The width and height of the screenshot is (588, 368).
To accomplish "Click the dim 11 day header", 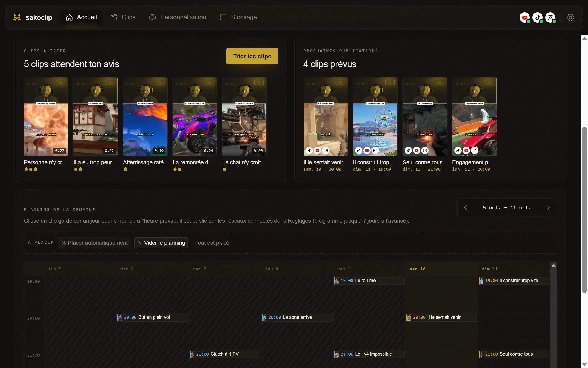I will coord(489,269).
